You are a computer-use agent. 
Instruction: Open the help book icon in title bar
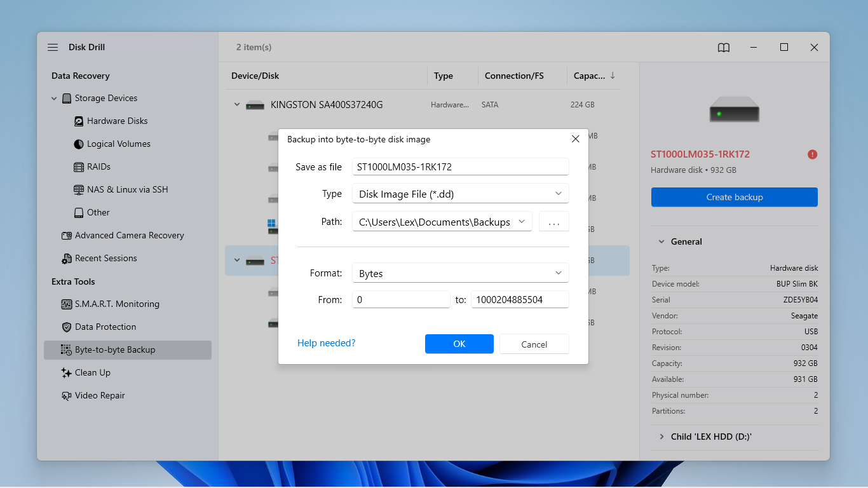pyautogui.click(x=724, y=48)
